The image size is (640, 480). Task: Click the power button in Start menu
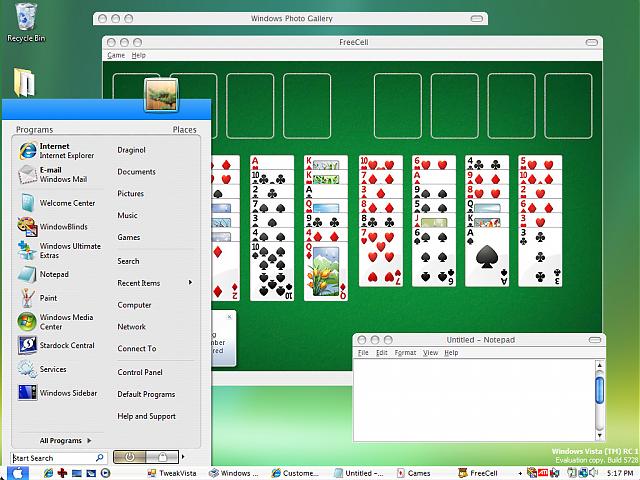[129, 457]
